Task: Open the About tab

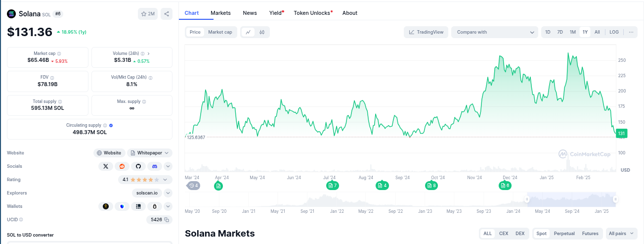Action: click(350, 13)
